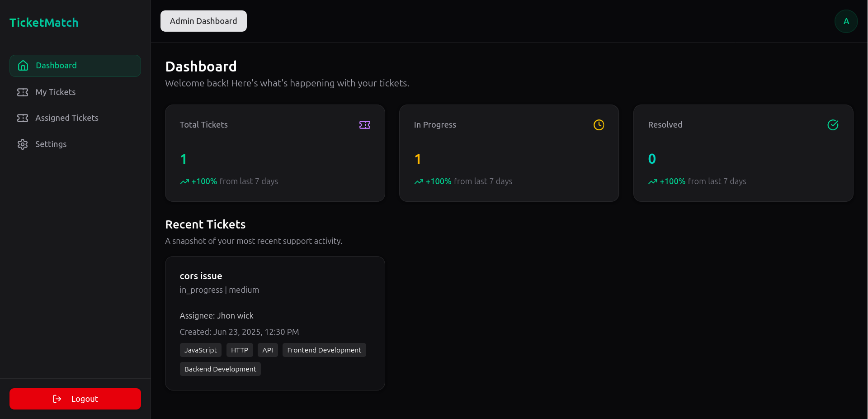Click the API tag
Image resolution: width=868 pixels, height=419 pixels.
pos(268,350)
